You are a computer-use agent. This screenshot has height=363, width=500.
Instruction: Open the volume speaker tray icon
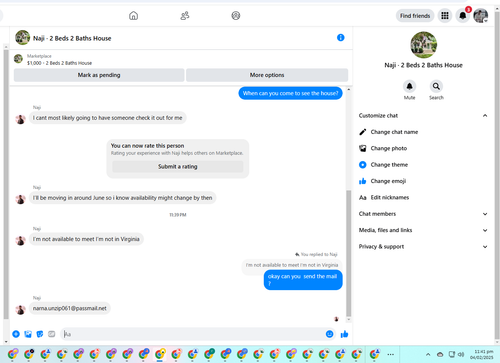[x=461, y=354]
